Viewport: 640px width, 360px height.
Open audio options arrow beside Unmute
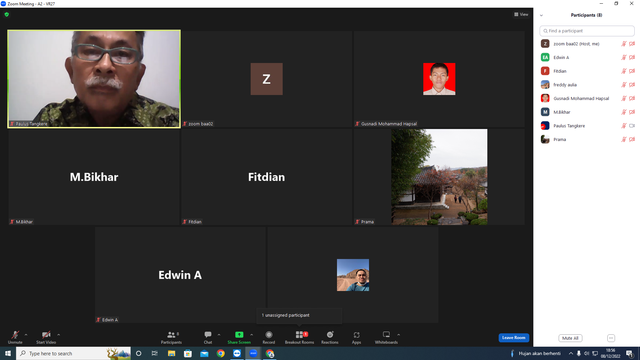click(x=26, y=335)
